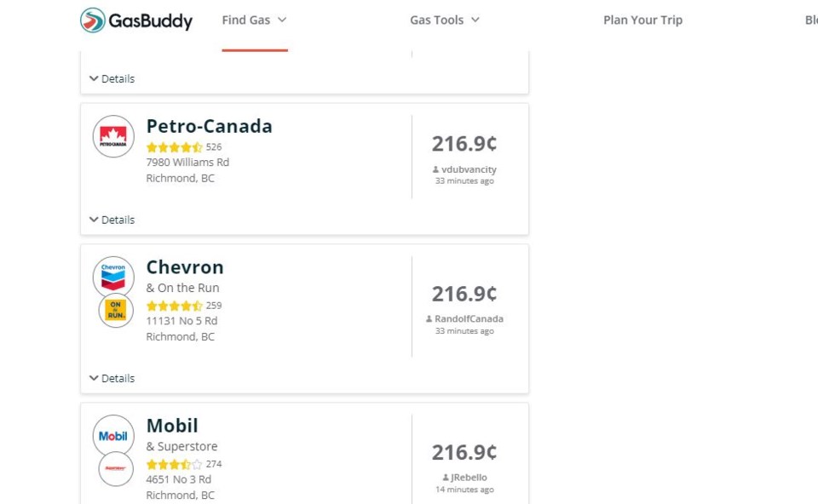Click the Superstore logo under Mobil
Screen dimensions: 818x504
[x=116, y=468]
